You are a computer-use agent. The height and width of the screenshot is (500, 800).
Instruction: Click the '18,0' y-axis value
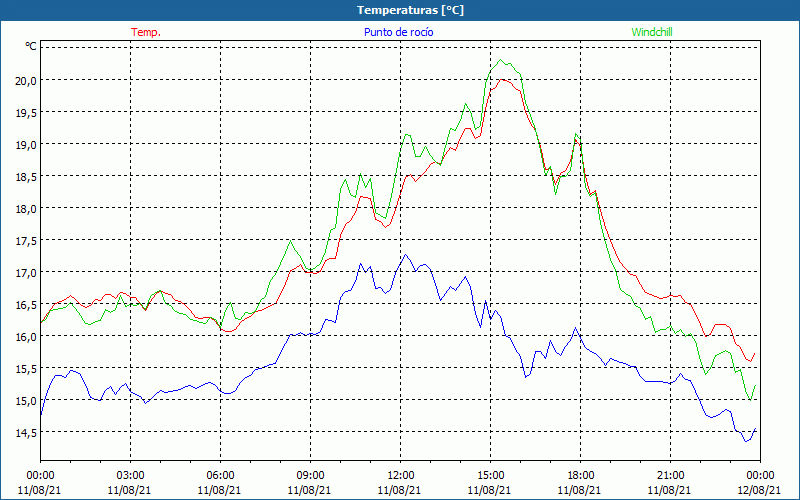point(27,208)
